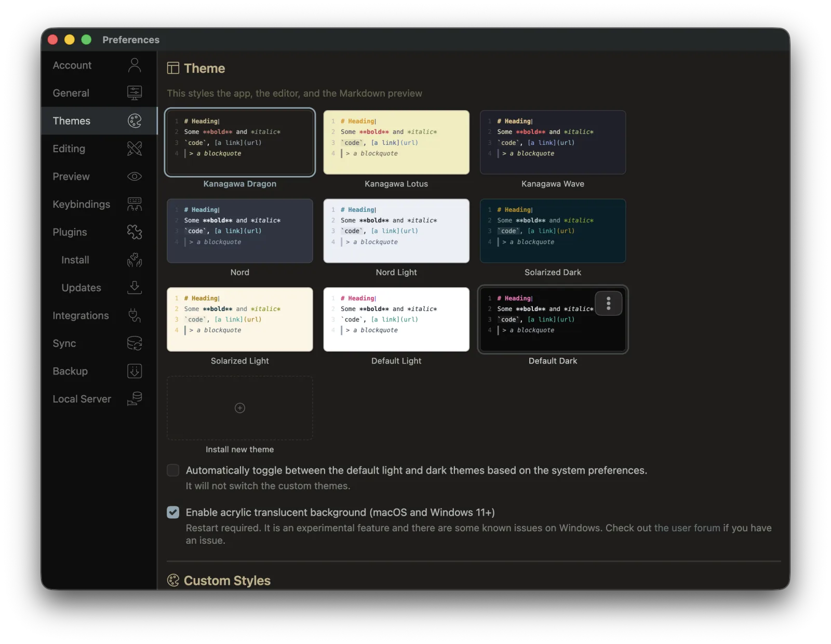Click the Install new theme label

[239, 449]
